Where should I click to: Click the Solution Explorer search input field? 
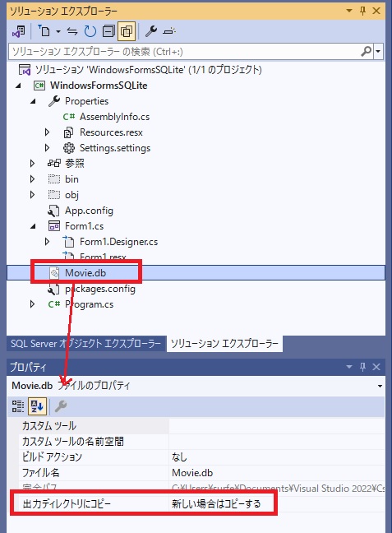186,52
